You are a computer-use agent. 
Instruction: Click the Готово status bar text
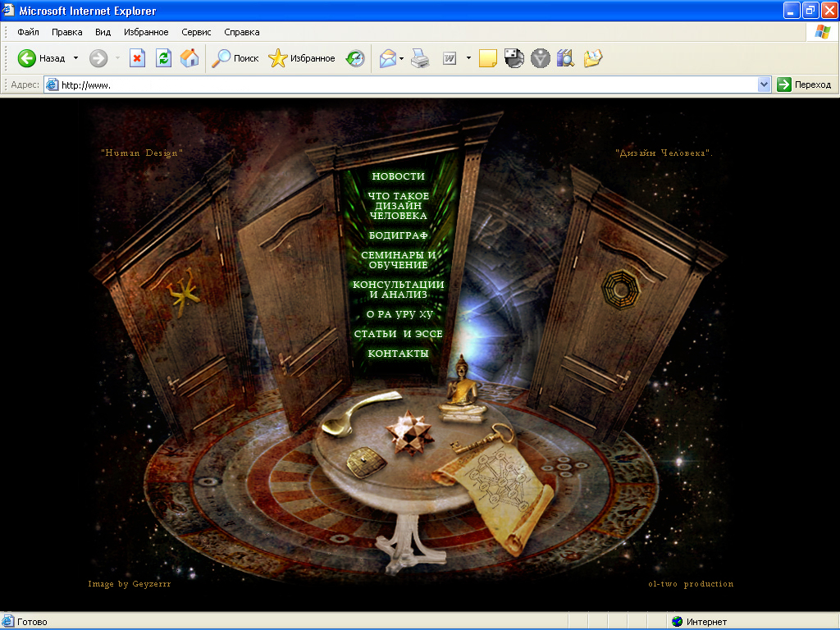click(32, 622)
